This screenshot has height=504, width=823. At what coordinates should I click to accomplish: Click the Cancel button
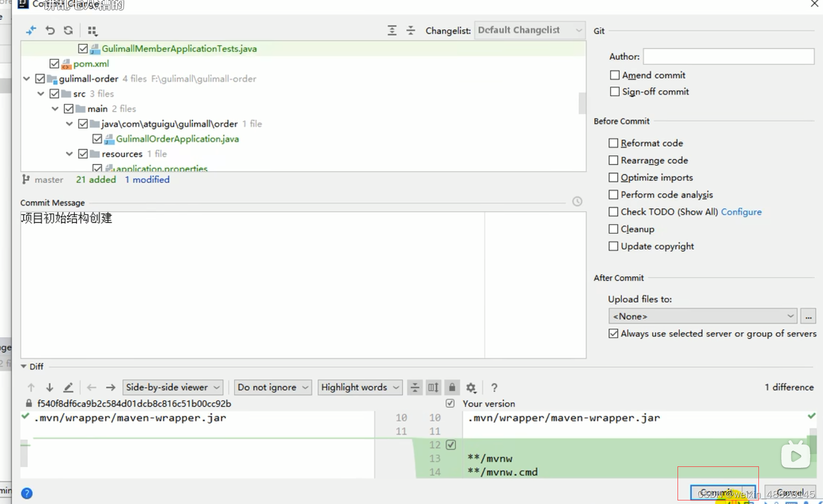click(x=790, y=493)
